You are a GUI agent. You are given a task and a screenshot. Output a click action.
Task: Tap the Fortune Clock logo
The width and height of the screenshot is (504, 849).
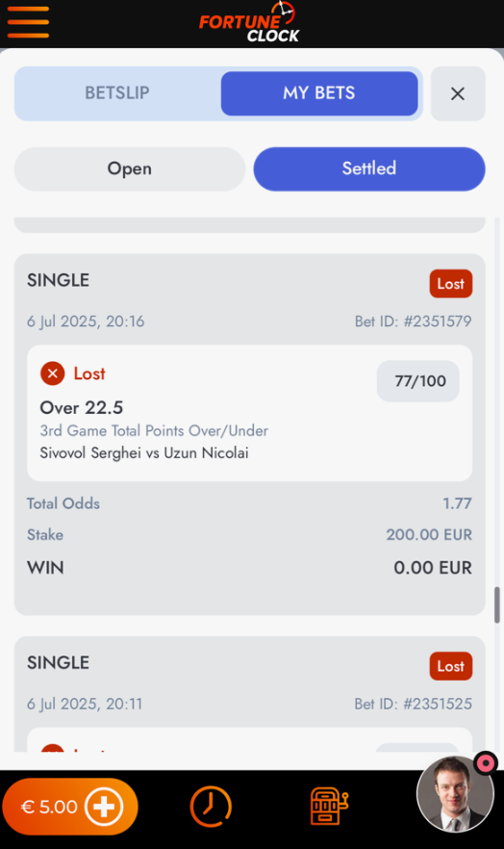pos(249,23)
